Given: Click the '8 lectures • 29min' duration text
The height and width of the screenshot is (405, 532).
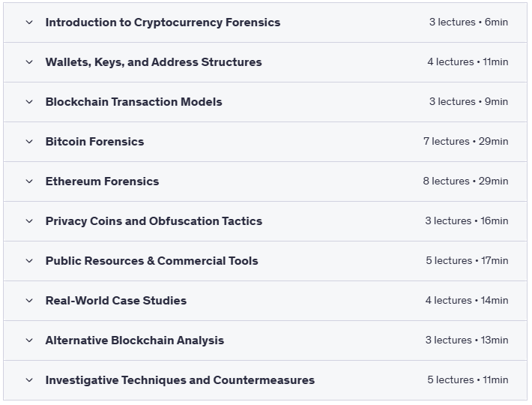Looking at the screenshot, I should point(465,181).
